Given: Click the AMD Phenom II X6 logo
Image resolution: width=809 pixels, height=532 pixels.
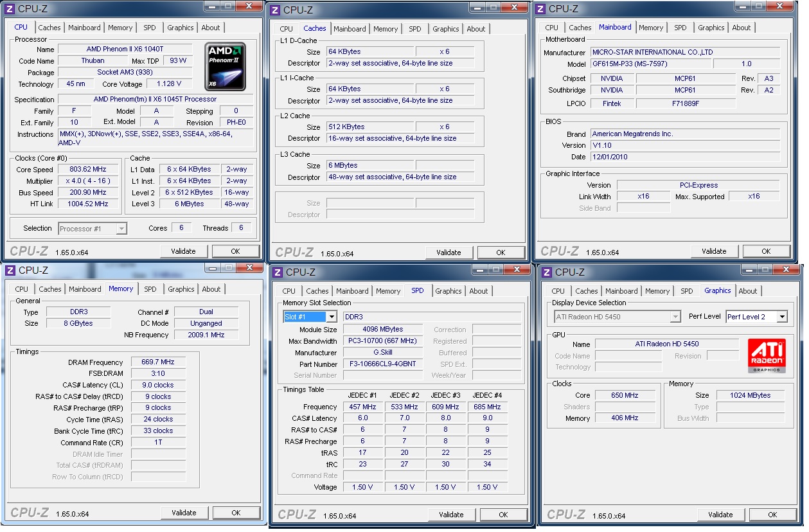Looking at the screenshot, I should [225, 66].
